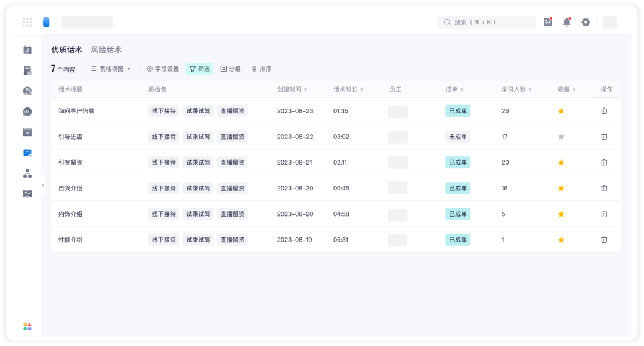
Task: Open the hexagon settings icon in header
Action: coord(586,22)
